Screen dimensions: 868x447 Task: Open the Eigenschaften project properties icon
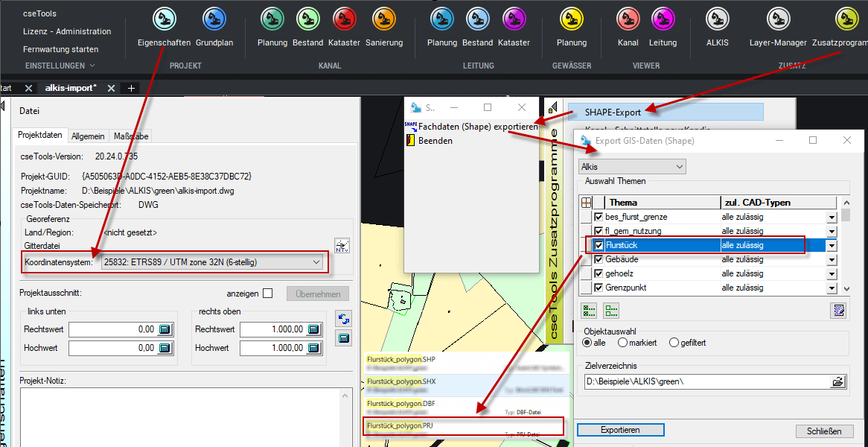tap(164, 19)
